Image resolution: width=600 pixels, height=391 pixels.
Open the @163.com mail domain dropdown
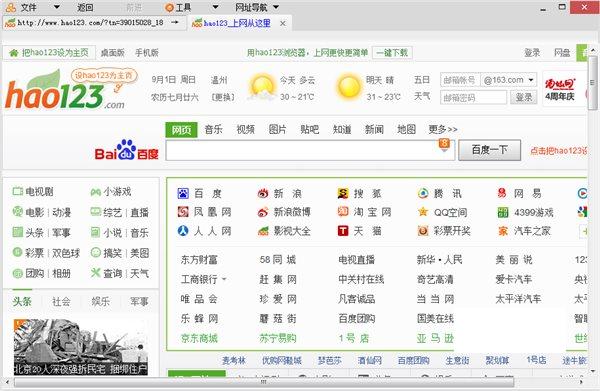(531, 80)
